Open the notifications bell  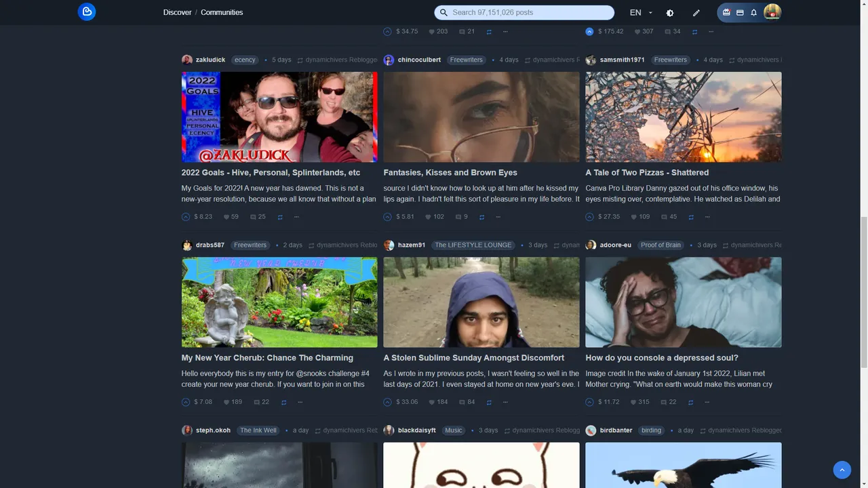coord(753,12)
